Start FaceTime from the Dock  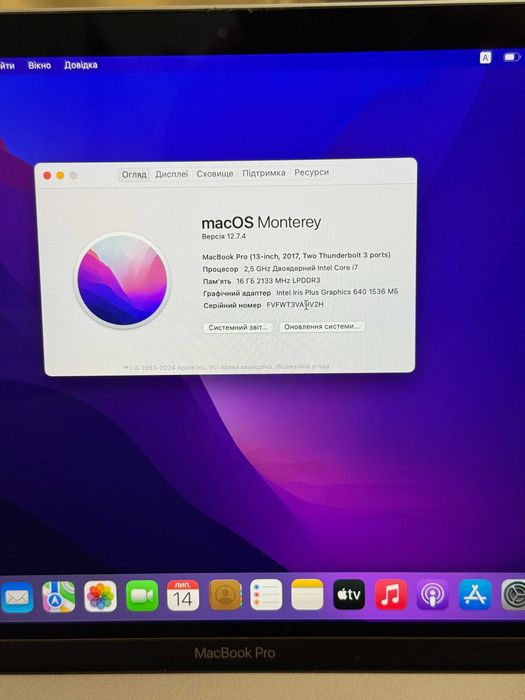click(x=142, y=596)
